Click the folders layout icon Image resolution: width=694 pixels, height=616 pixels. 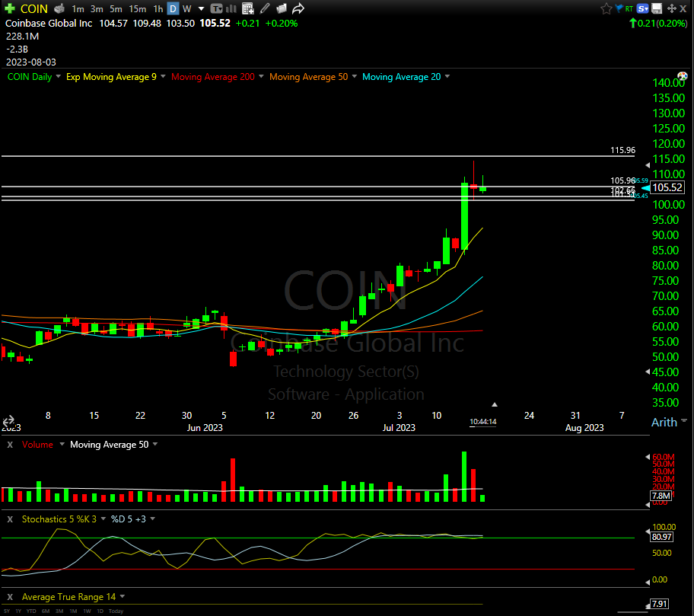point(281,8)
